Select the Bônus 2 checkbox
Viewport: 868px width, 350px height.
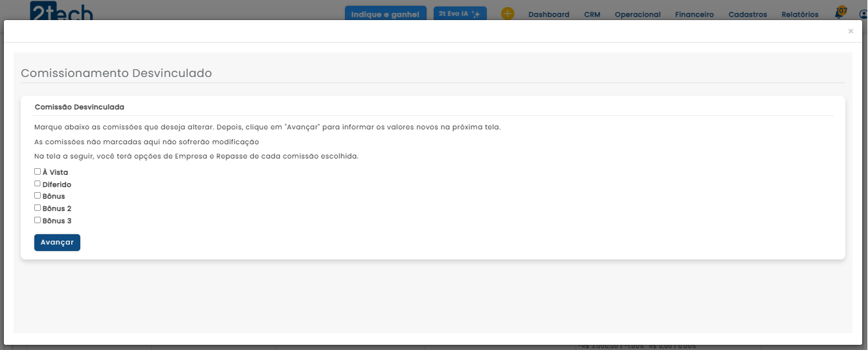point(38,208)
